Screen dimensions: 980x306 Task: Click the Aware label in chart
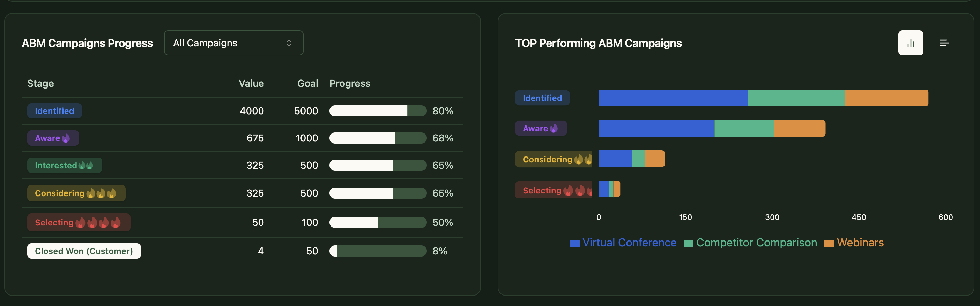point(541,129)
